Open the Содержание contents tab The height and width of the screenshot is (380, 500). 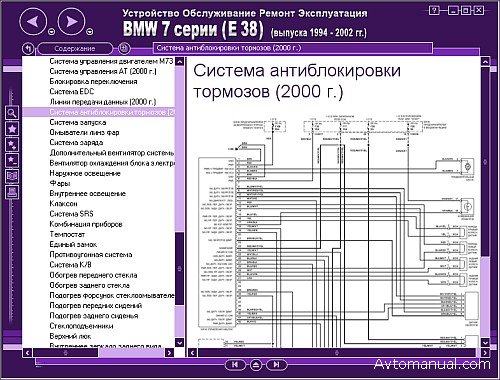point(75,49)
